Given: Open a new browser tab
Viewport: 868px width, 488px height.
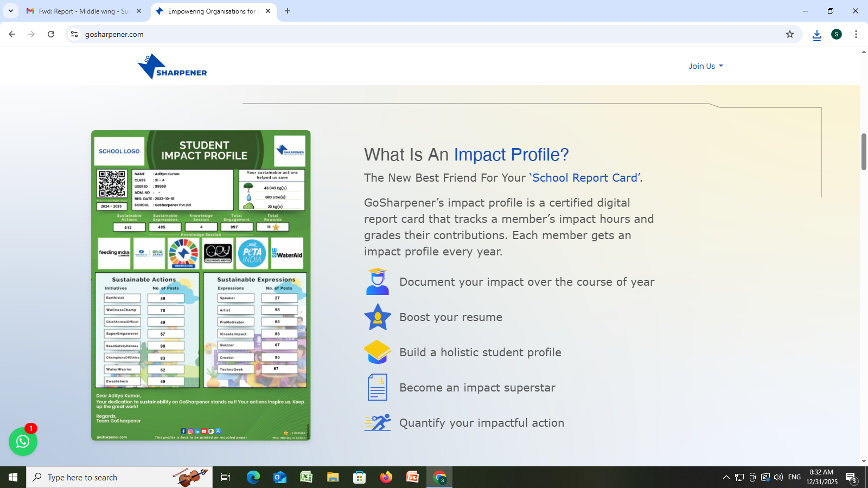Looking at the screenshot, I should 288,11.
